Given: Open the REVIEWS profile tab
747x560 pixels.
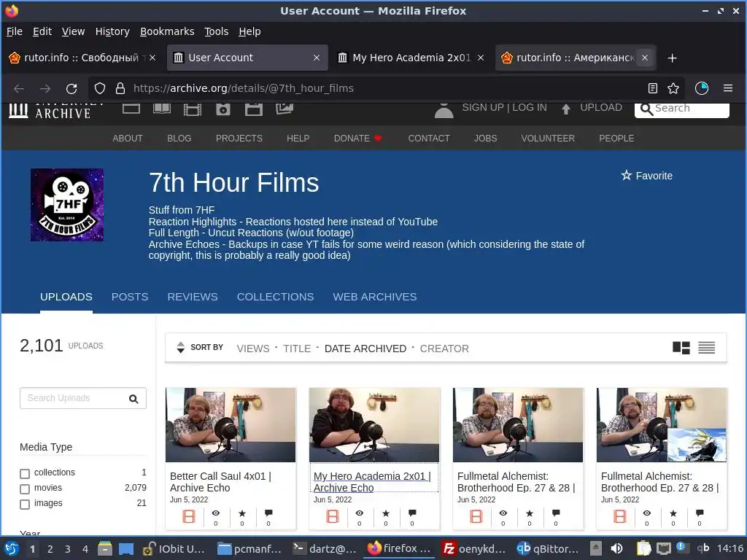Looking at the screenshot, I should pos(193,297).
